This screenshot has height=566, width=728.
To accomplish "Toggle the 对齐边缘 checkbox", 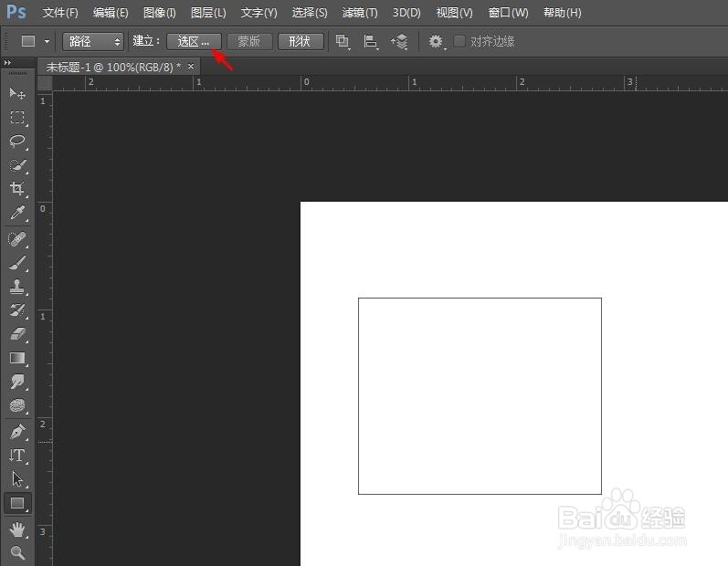I will (x=459, y=41).
